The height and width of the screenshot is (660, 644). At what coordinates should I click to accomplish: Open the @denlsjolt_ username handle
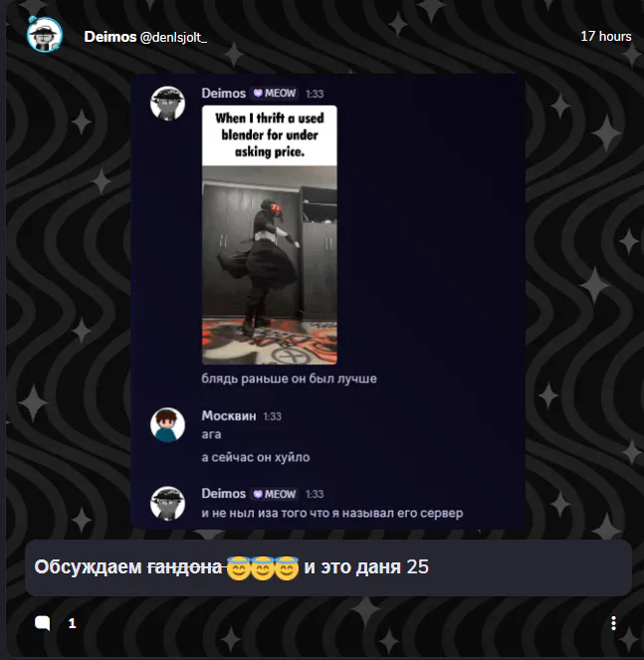click(x=173, y=38)
